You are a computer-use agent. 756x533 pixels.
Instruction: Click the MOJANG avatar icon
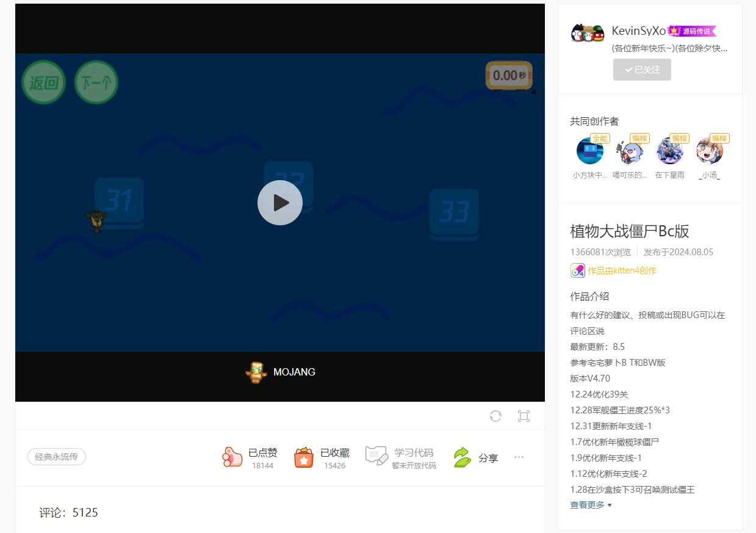coord(256,372)
